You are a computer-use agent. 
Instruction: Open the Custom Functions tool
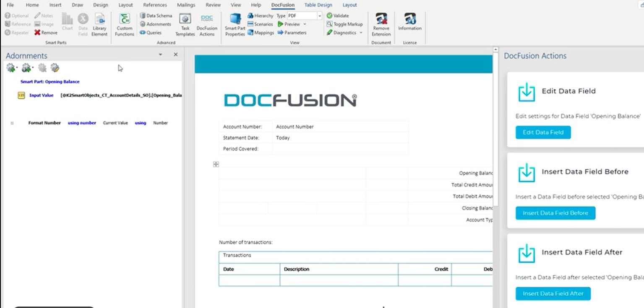[x=124, y=24]
